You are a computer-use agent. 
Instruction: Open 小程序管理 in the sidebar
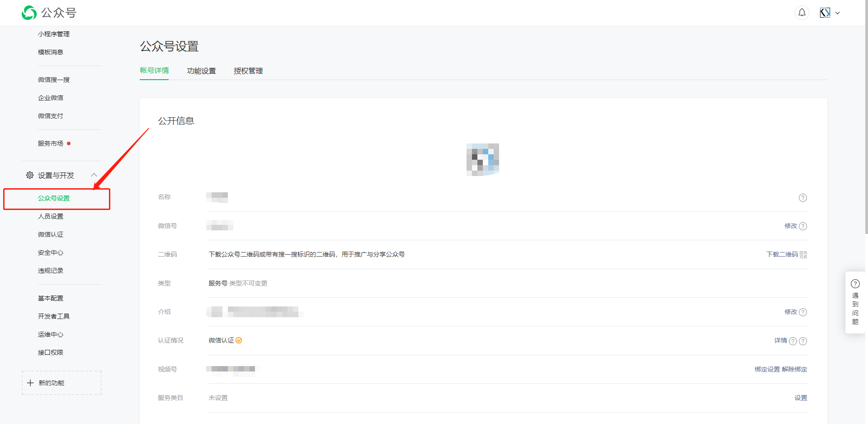54,34
